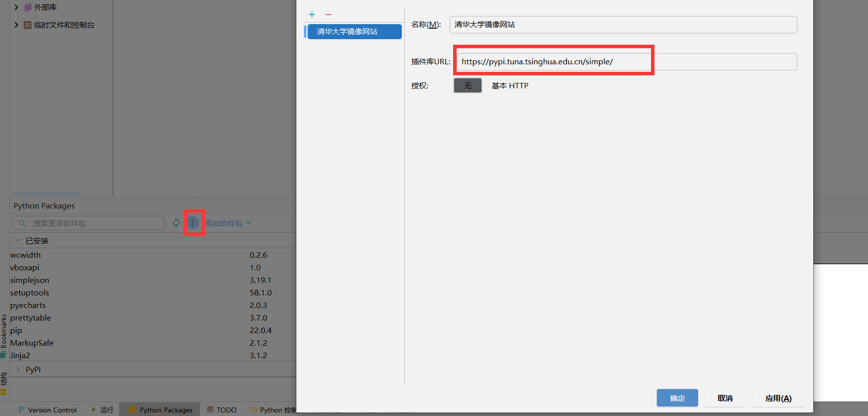Collapse the 已安装 packages section
Screen dimensions: 868x416
[x=18, y=241]
